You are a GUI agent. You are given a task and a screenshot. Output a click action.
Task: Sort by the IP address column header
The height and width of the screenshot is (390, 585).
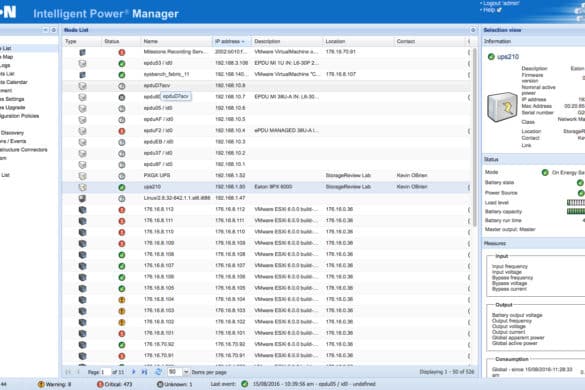point(232,41)
